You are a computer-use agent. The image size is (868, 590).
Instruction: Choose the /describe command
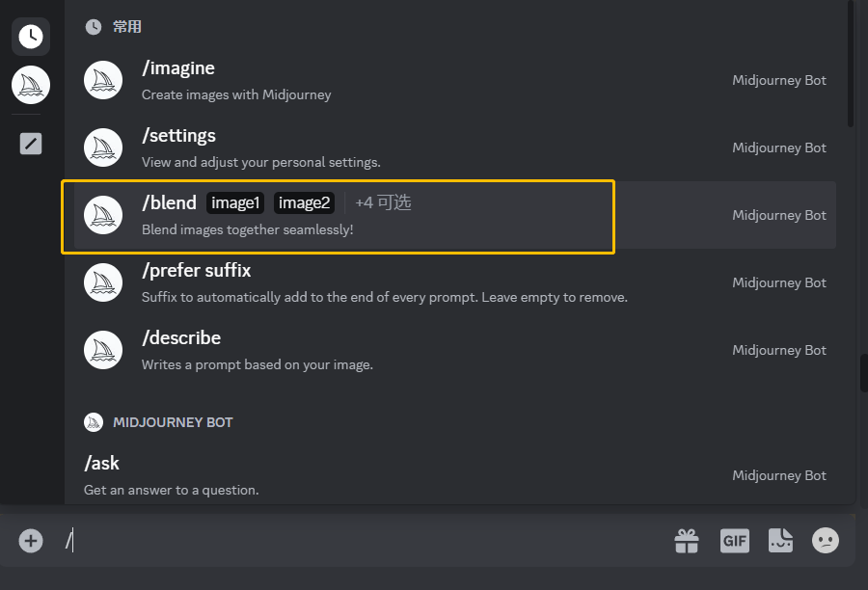[181, 338]
